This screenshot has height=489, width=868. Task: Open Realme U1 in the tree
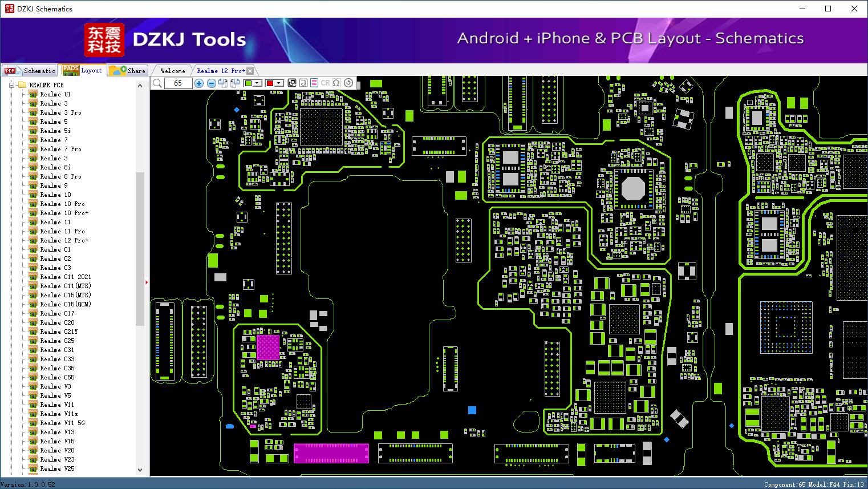point(55,94)
